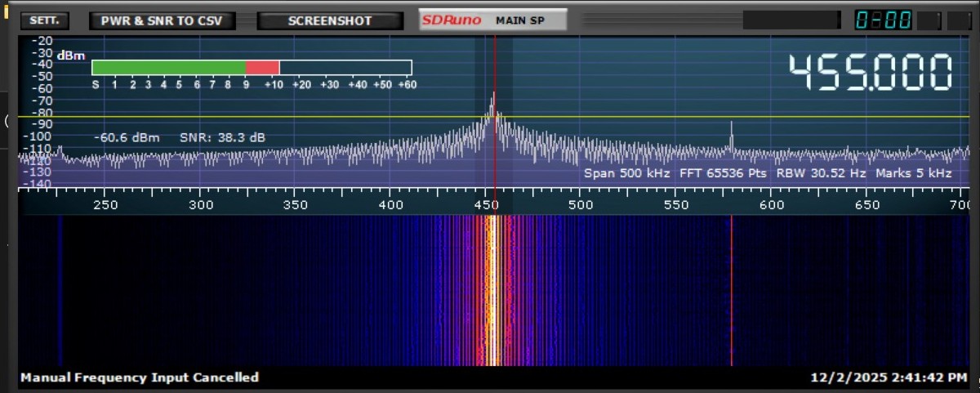
Task: Click the -60.6 dBm power readout
Action: (127, 138)
